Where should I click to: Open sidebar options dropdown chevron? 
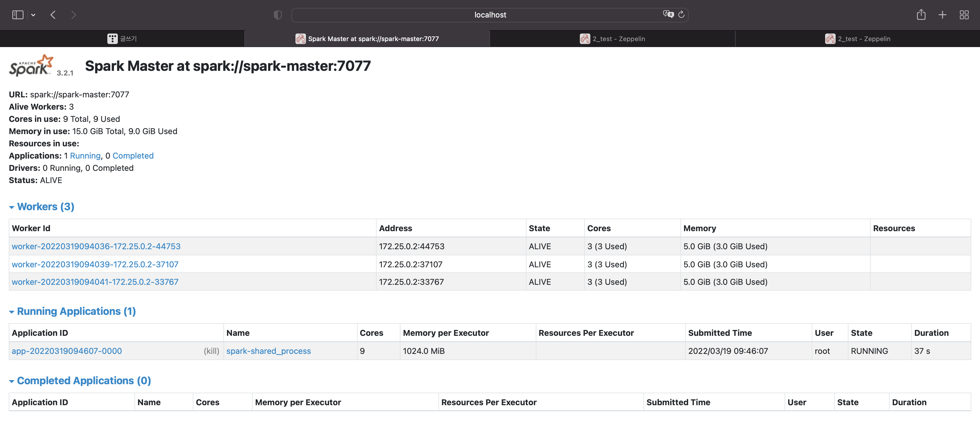(x=34, y=15)
